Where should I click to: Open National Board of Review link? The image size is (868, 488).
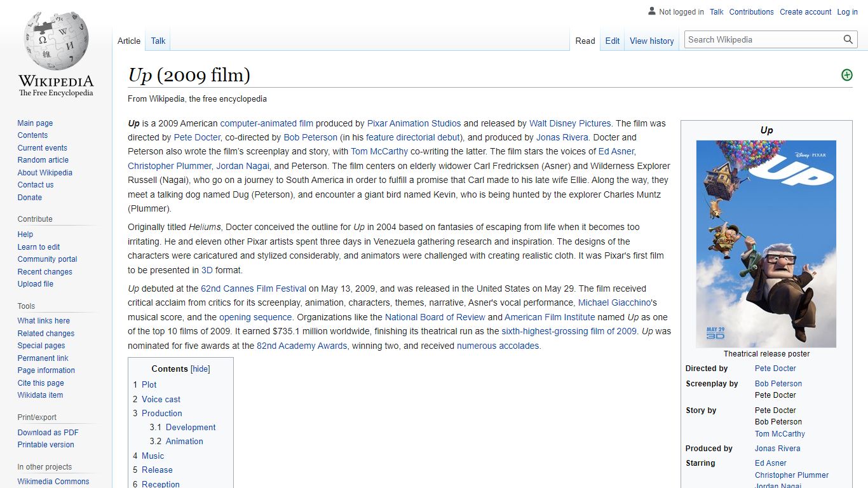[x=435, y=317]
